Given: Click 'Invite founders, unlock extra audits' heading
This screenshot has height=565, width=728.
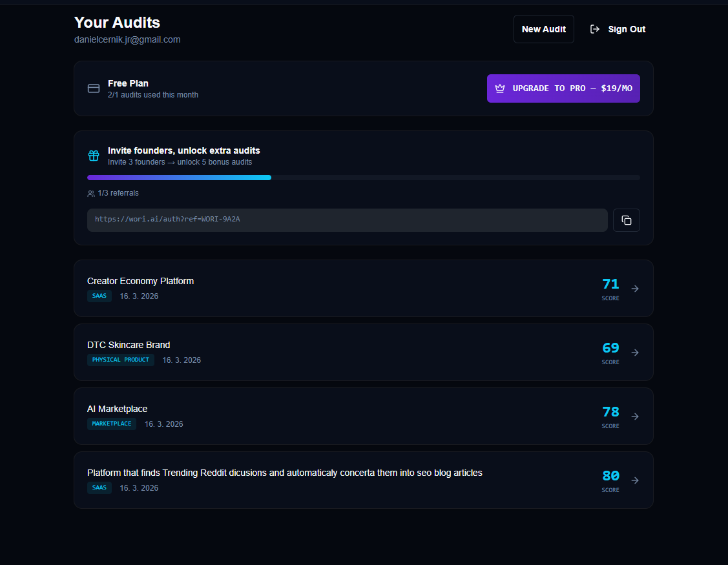Looking at the screenshot, I should (x=184, y=151).
